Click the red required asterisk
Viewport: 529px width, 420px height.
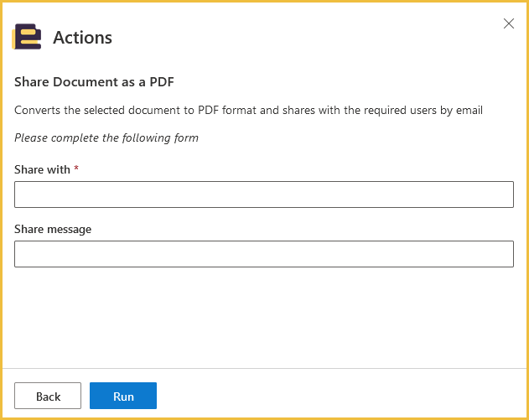76,168
